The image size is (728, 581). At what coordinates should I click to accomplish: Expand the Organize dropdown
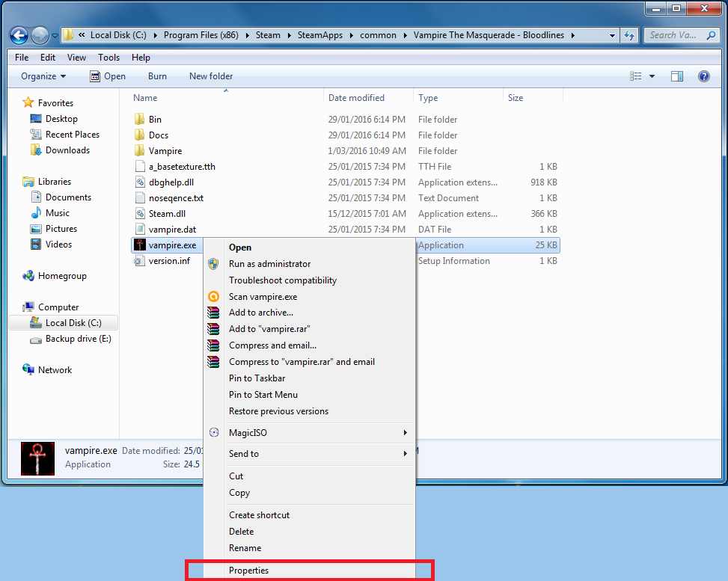(43, 76)
